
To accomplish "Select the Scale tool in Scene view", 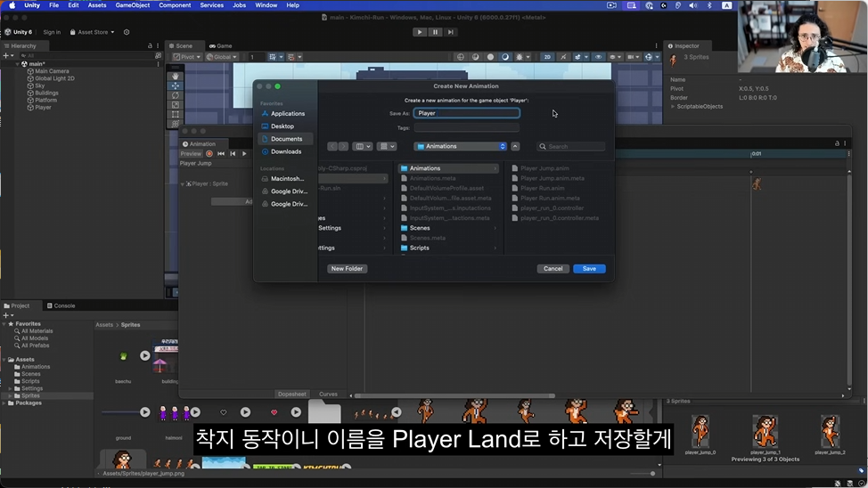I will [x=176, y=104].
